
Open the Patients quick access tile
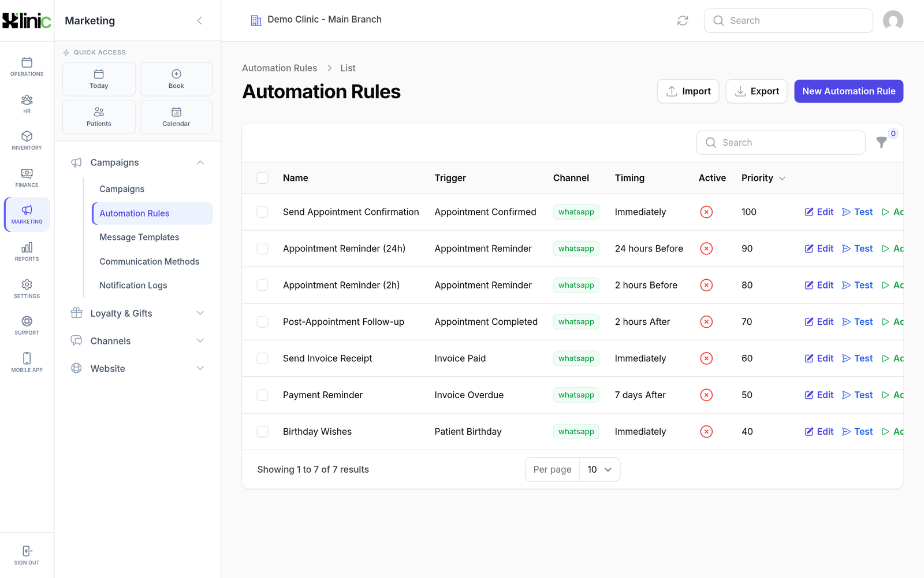click(x=99, y=117)
